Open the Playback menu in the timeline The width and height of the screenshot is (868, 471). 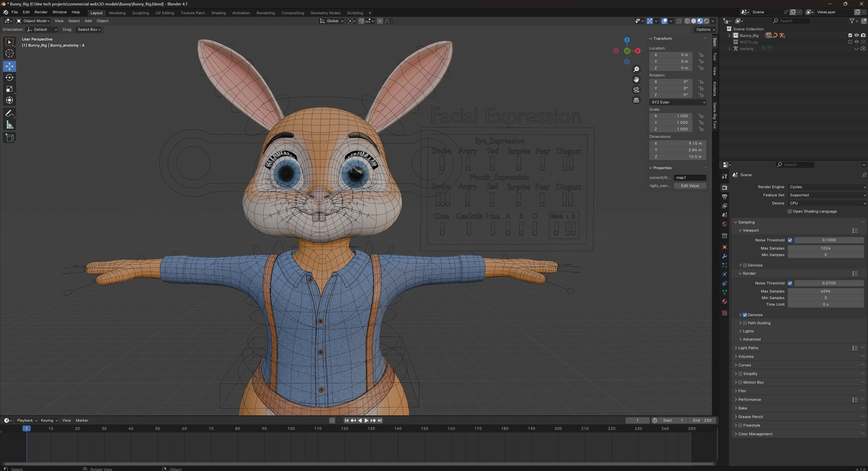pyautogui.click(x=27, y=420)
